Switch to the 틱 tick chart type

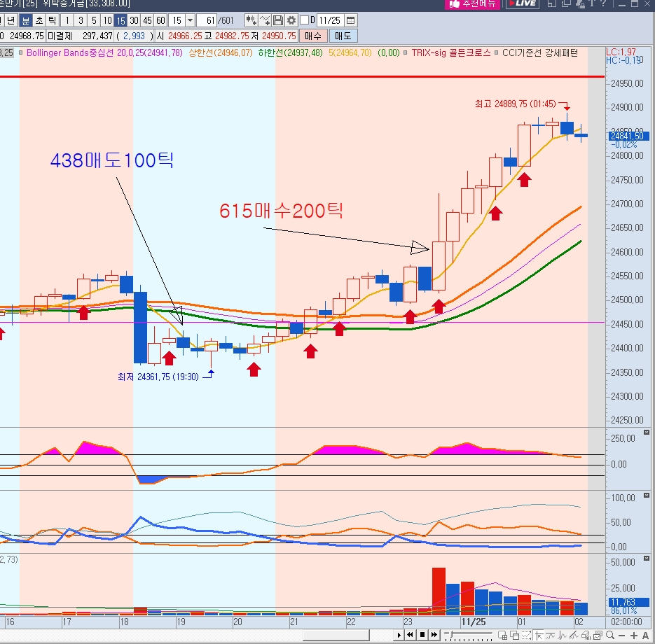click(x=53, y=20)
